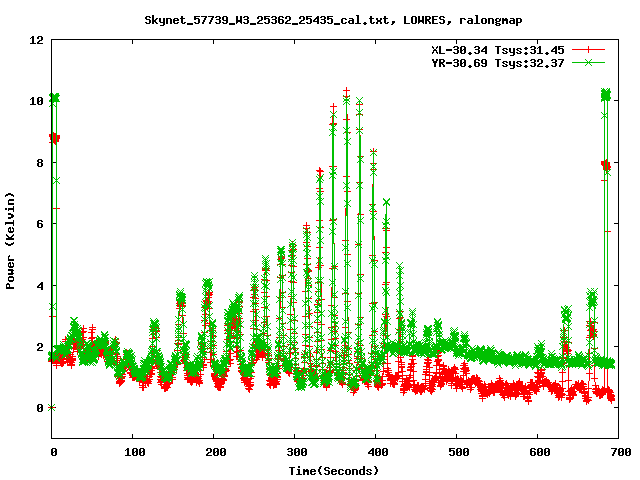Select legend entry 'XL-30.34 Tsys:31.45'

(498, 50)
